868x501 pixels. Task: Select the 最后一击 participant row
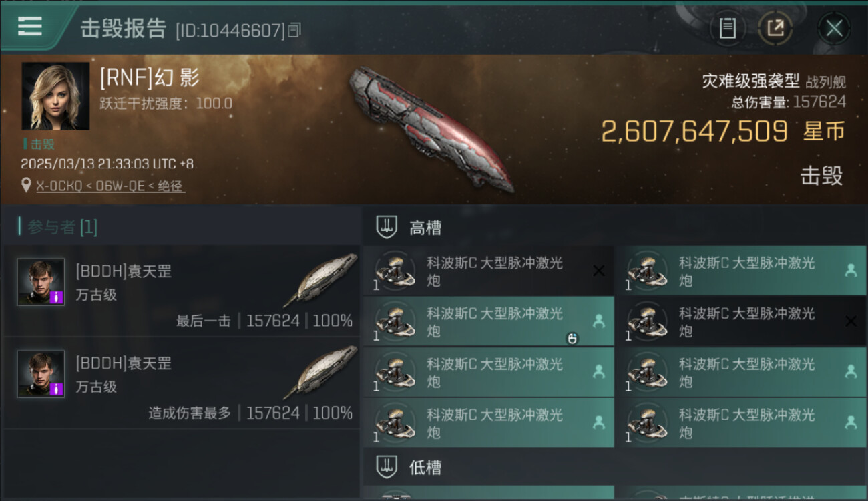pos(182,291)
